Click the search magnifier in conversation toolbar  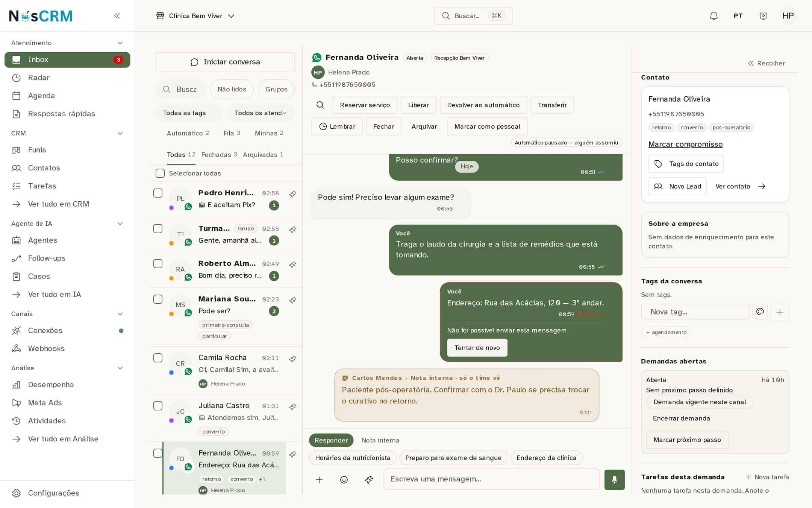tap(320, 105)
